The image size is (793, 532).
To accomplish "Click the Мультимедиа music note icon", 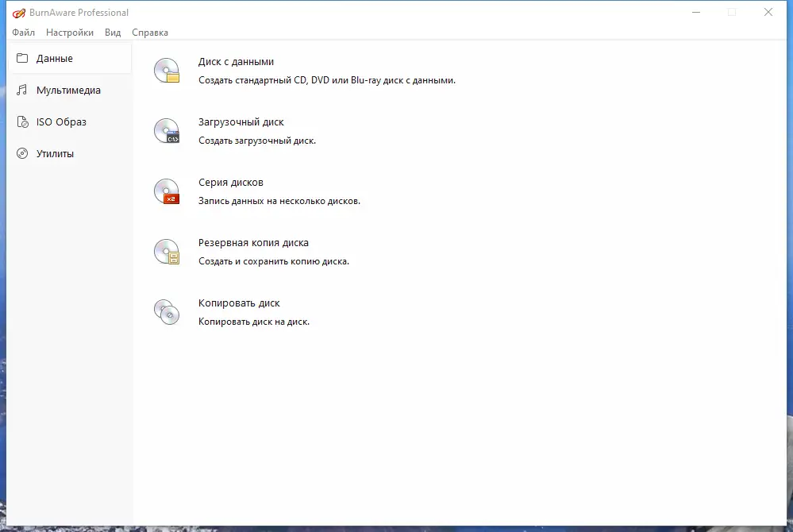I will point(21,90).
